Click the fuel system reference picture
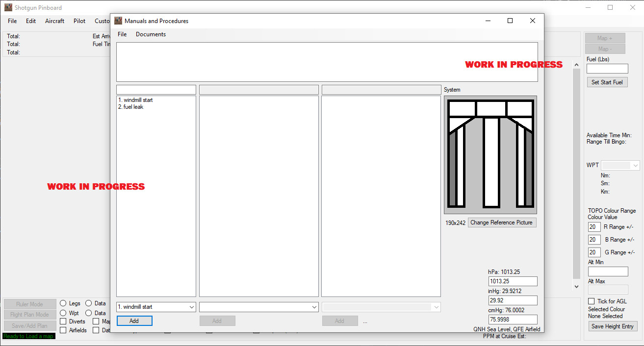644x346 pixels. [x=490, y=154]
